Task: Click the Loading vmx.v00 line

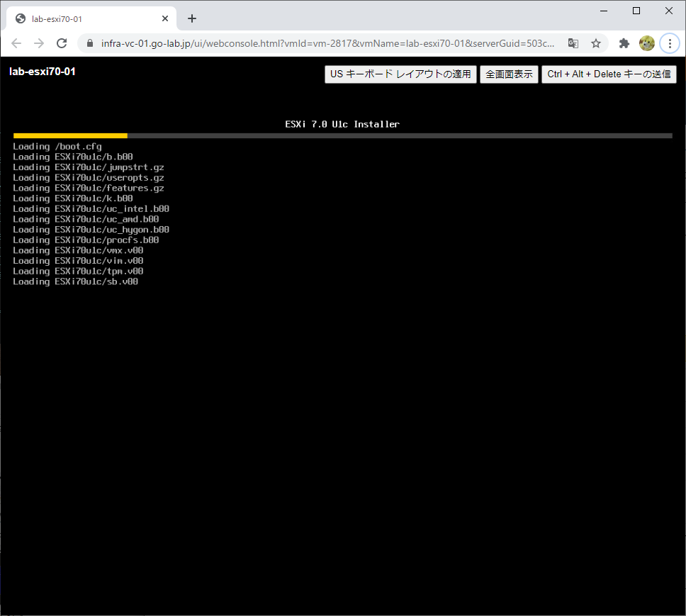Action: [78, 250]
